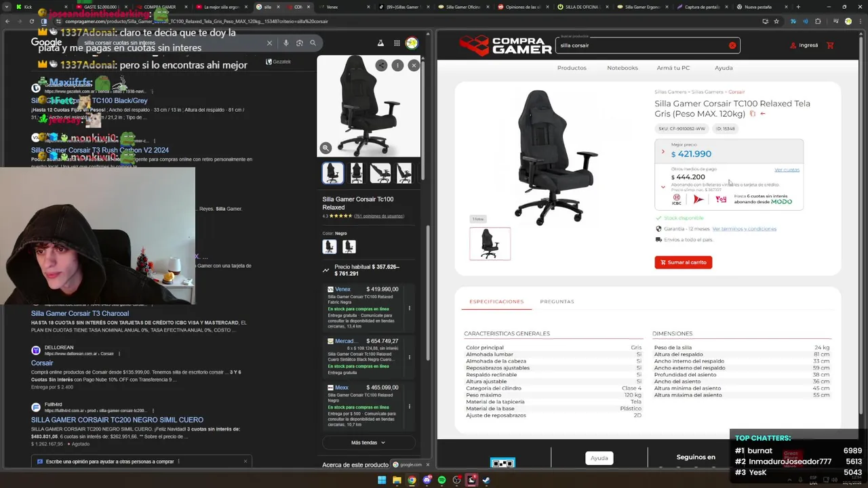
Task: Open Mexx seller options menu
Action: click(x=409, y=407)
